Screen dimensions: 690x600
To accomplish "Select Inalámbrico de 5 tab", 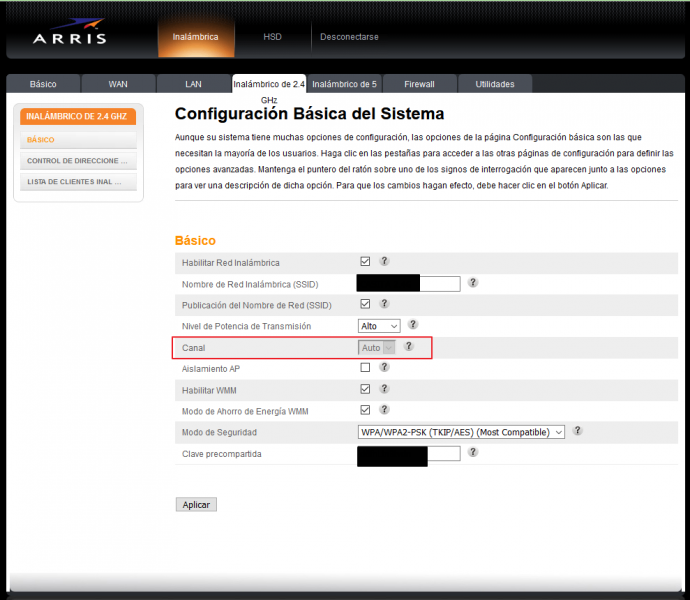I will coord(344,84).
